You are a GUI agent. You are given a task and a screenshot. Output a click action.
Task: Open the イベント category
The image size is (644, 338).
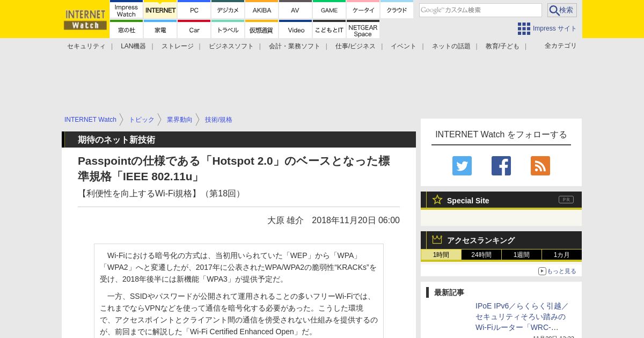click(404, 46)
